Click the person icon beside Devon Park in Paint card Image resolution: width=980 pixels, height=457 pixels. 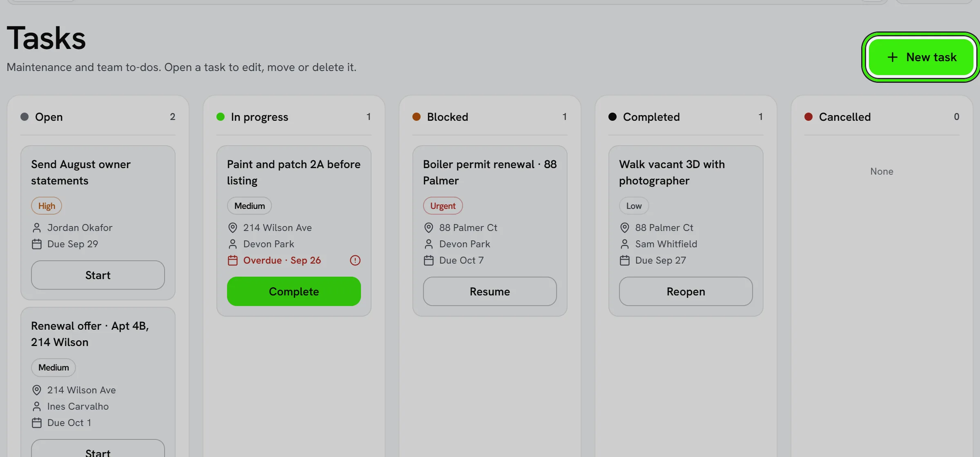[x=233, y=244]
